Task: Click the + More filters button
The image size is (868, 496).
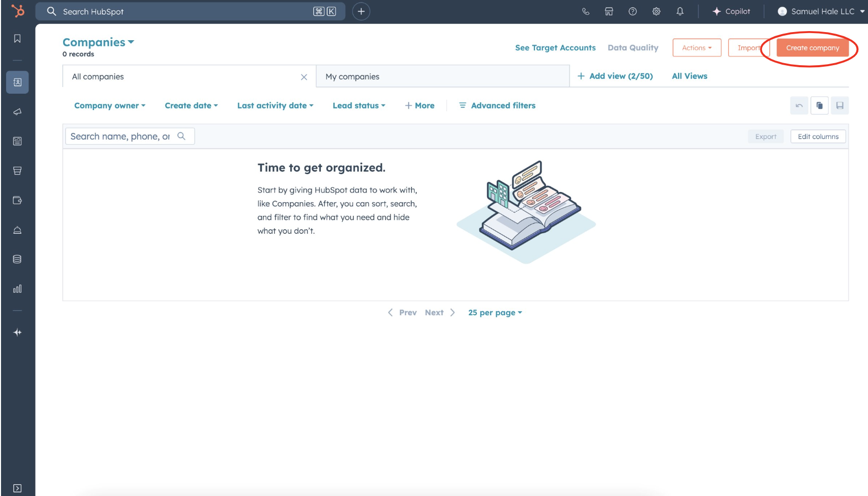Action: click(x=420, y=105)
